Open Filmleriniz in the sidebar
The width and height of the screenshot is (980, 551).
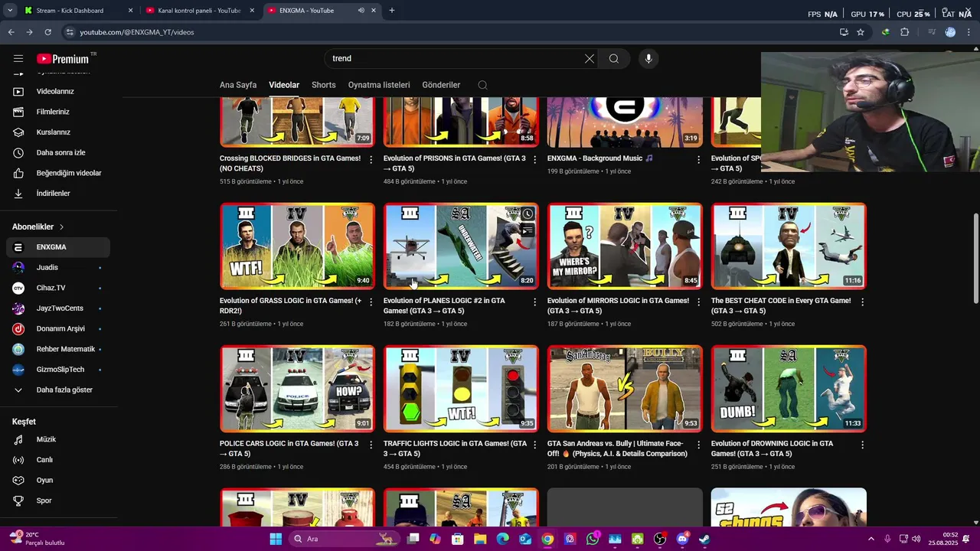coord(58,112)
